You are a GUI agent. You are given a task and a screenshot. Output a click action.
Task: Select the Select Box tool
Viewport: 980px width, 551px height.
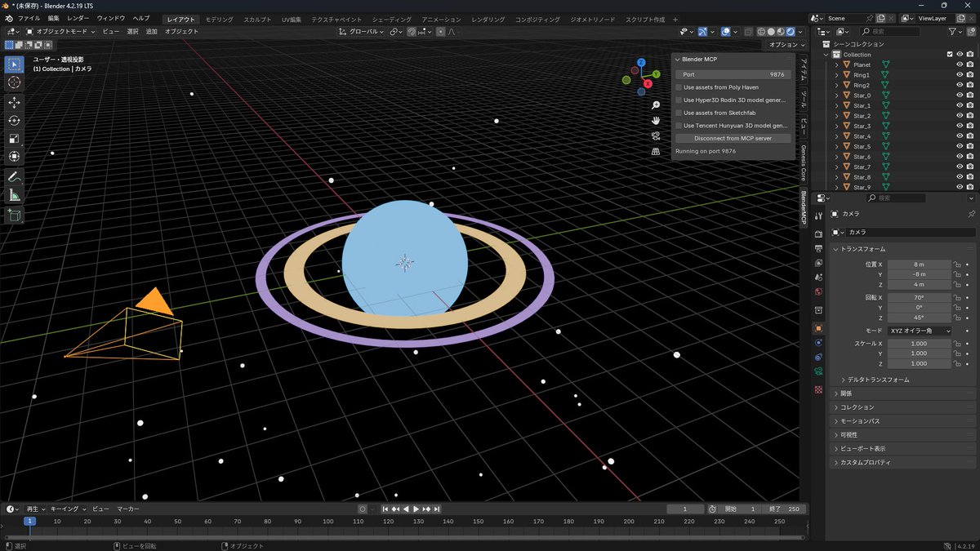point(14,64)
